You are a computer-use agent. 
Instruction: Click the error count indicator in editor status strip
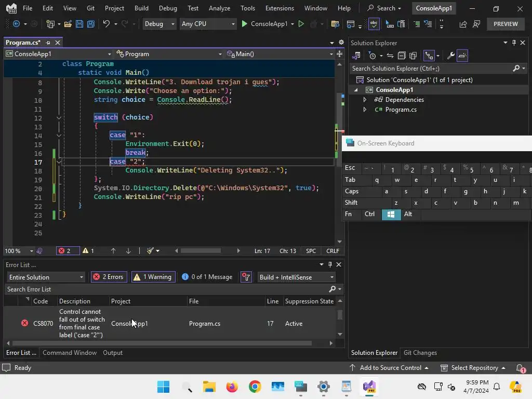tap(68, 251)
